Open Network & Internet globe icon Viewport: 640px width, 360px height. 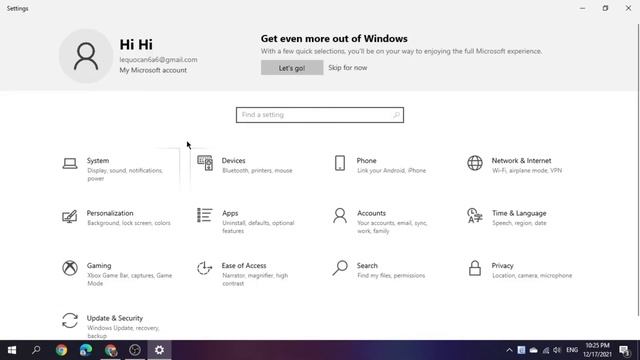pos(475,163)
